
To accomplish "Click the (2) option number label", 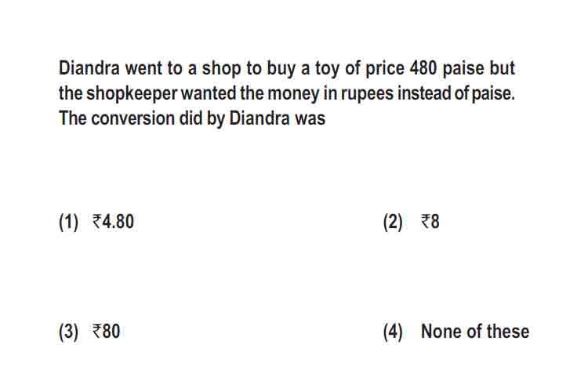I will click(x=393, y=222).
